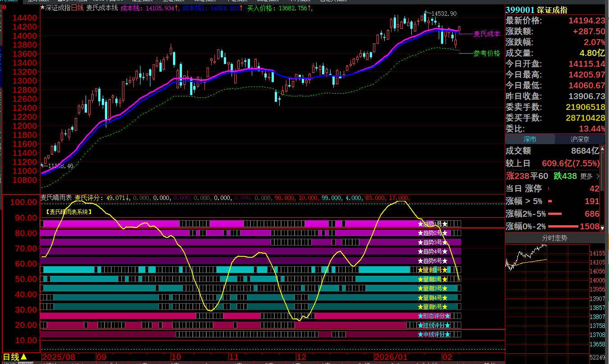
Task: Select the 麦氏成本 line label
Action: [486, 34]
